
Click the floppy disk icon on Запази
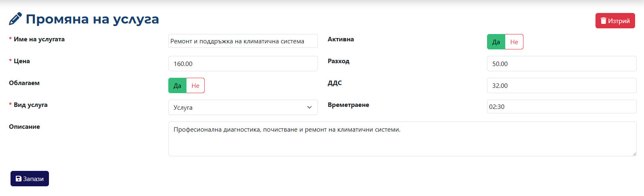19,179
